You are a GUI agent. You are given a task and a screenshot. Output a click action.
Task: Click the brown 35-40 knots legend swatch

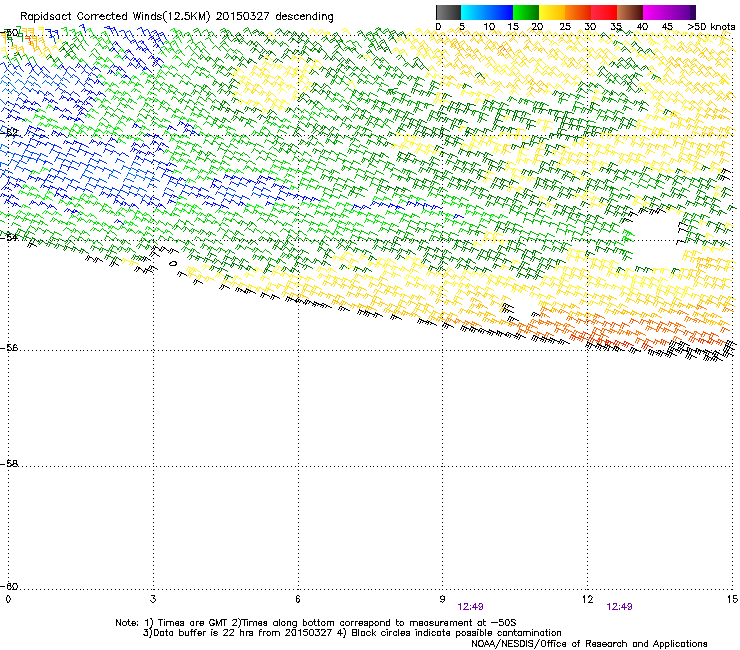click(x=630, y=12)
